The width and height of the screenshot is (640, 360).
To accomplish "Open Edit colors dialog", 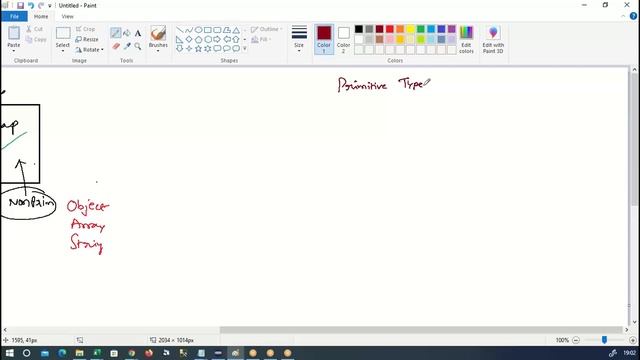I will pos(466,39).
